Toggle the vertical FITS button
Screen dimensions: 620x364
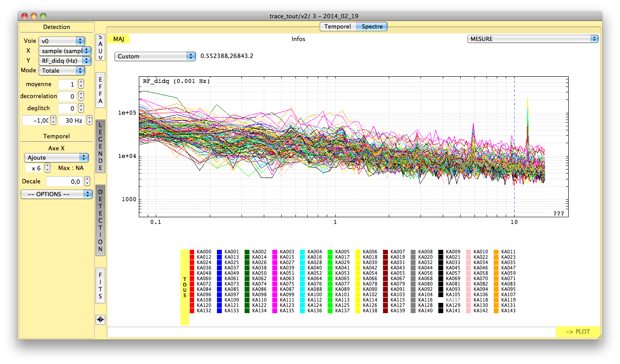click(100, 285)
